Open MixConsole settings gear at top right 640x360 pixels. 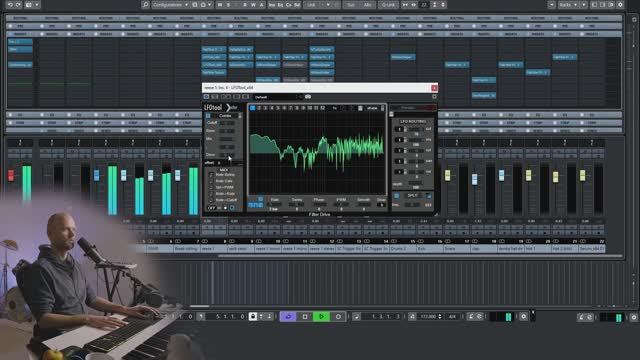tap(620, 5)
